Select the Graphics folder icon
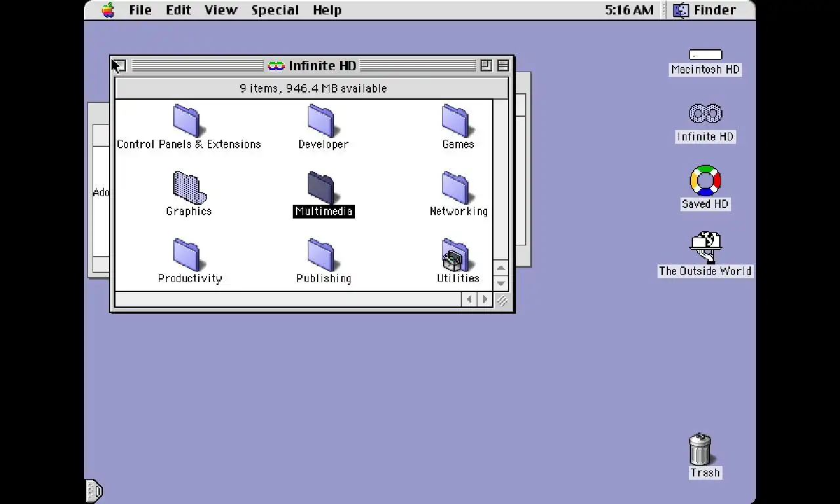The image size is (840, 504). tap(189, 188)
